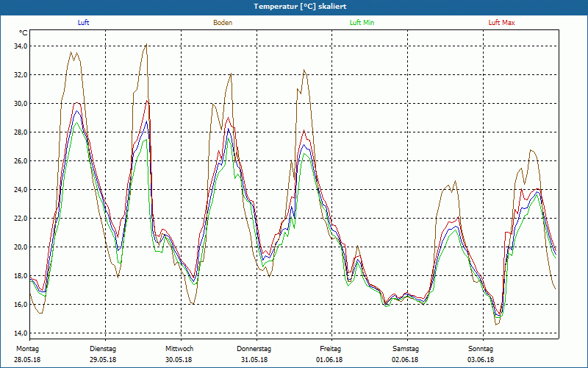Click the Luft Min legend label

pos(362,23)
